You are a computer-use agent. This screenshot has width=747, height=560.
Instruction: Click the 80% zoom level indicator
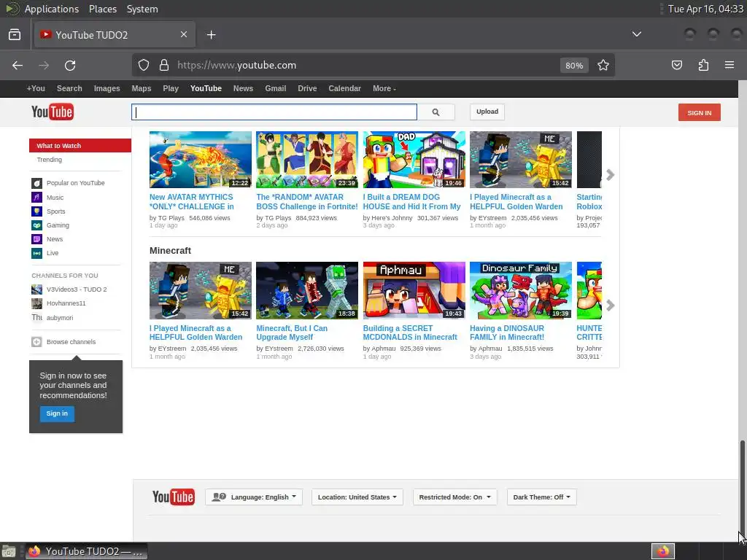(x=574, y=66)
